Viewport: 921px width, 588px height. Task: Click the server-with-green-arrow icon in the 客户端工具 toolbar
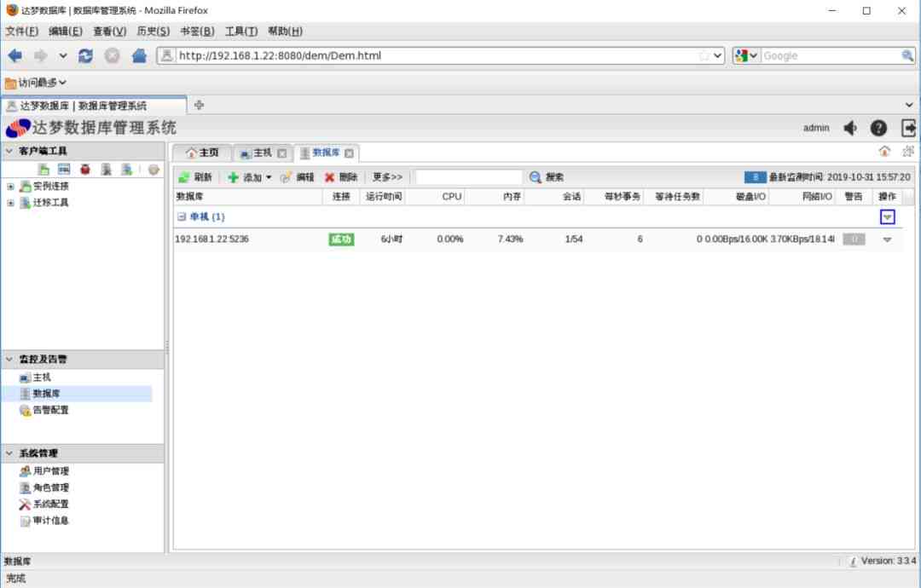[x=127, y=170]
